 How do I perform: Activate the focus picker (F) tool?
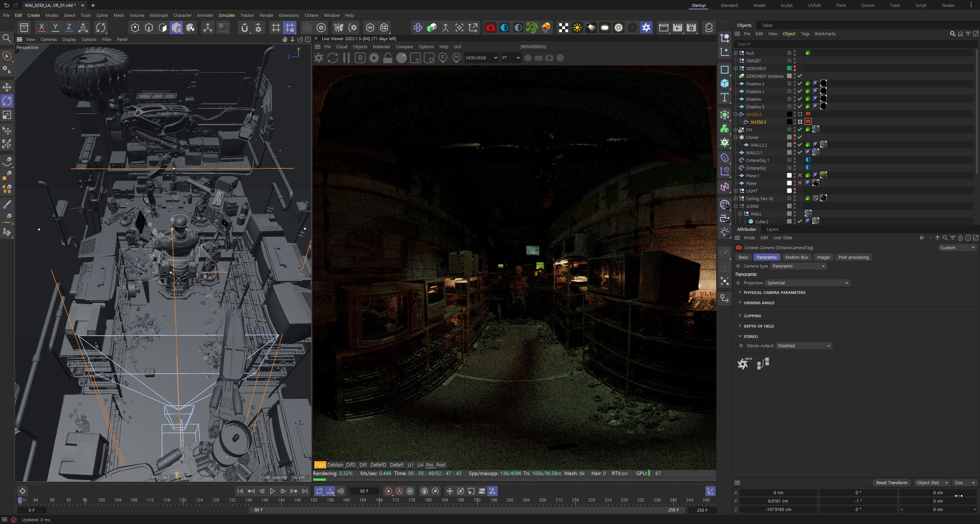pos(442,58)
